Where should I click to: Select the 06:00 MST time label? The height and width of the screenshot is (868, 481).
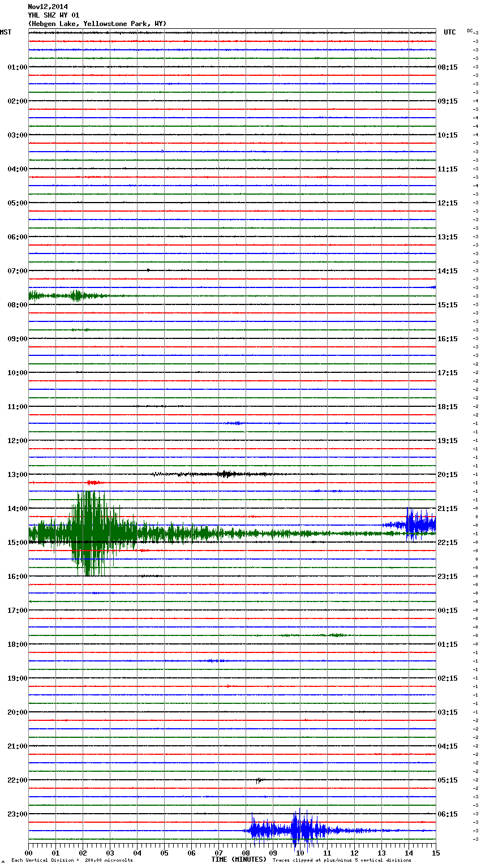tap(17, 237)
